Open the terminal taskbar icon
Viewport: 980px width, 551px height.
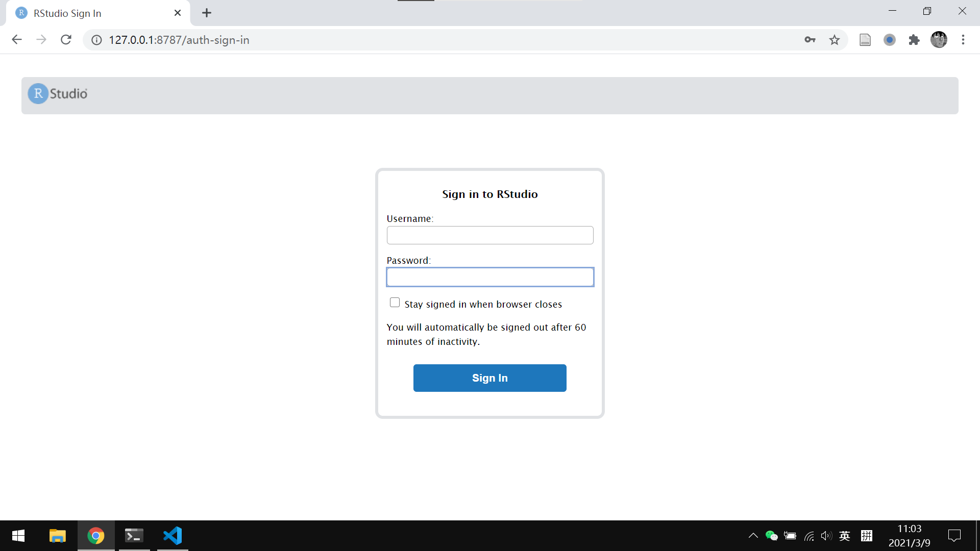134,536
